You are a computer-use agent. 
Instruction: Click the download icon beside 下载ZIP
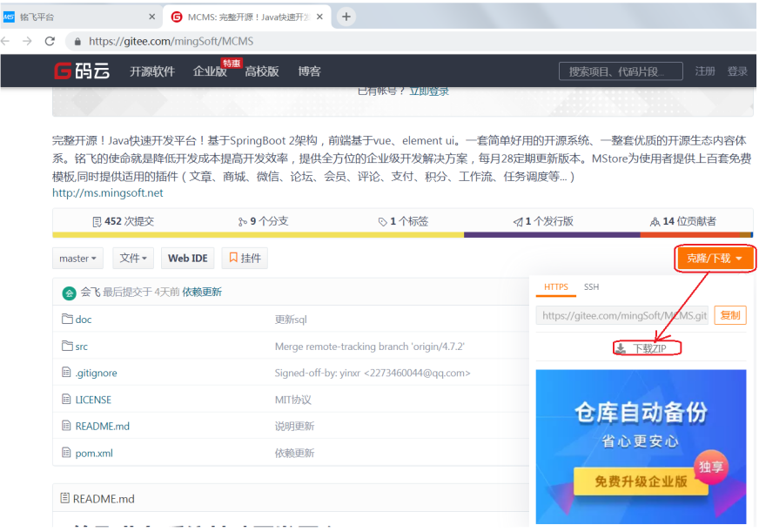pos(621,348)
